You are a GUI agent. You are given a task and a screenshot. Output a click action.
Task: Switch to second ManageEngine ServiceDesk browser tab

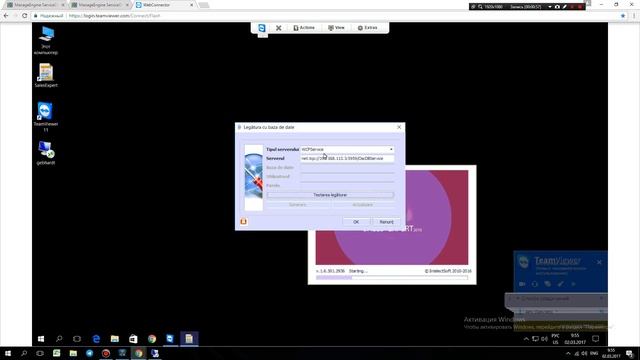point(99,5)
